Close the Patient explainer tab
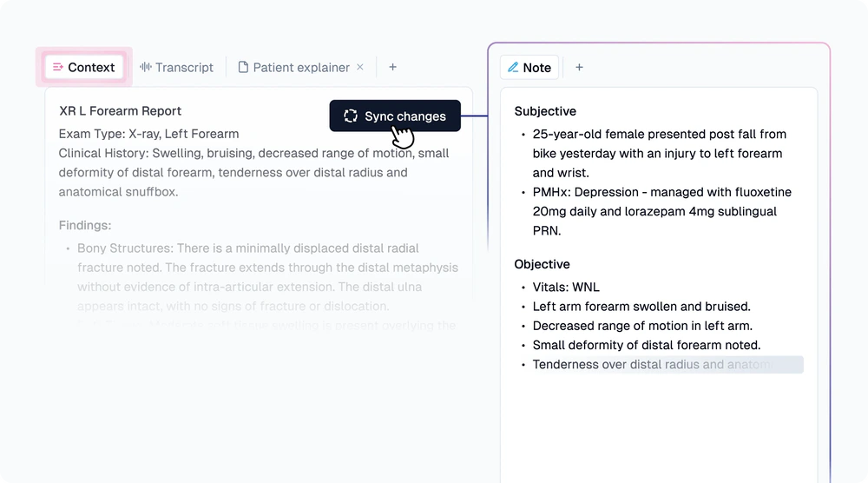The image size is (868, 483). click(x=360, y=68)
